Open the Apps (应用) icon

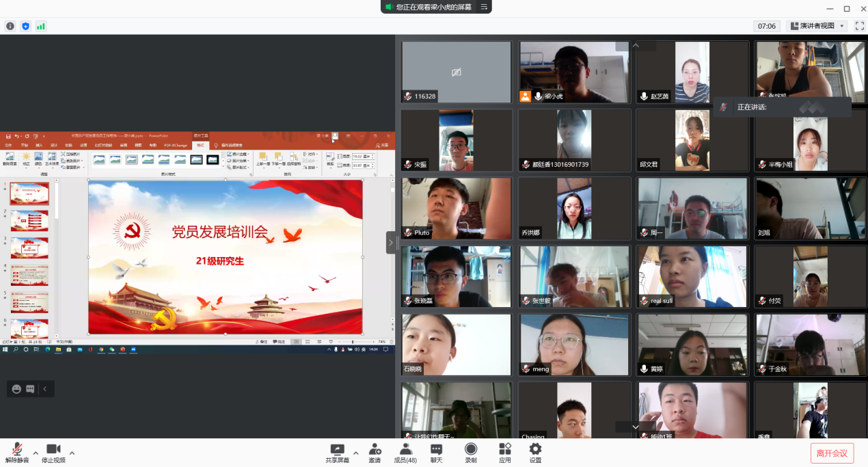[504, 452]
